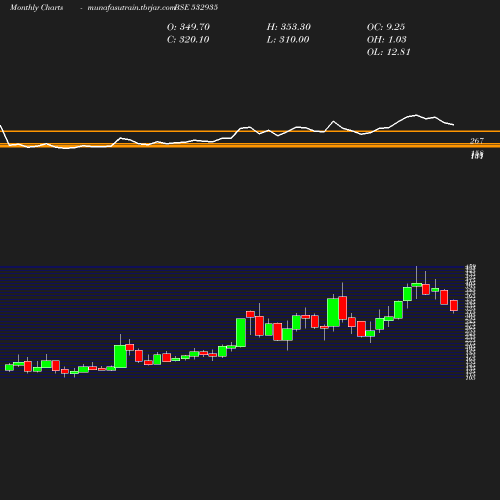
Task: Click the 'OH: 1.03' value
Action: 387,40
